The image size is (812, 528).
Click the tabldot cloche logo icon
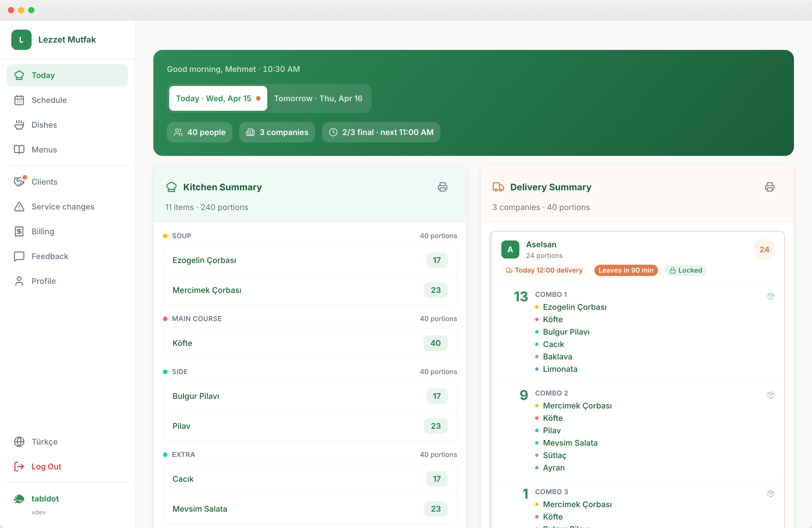(x=19, y=499)
